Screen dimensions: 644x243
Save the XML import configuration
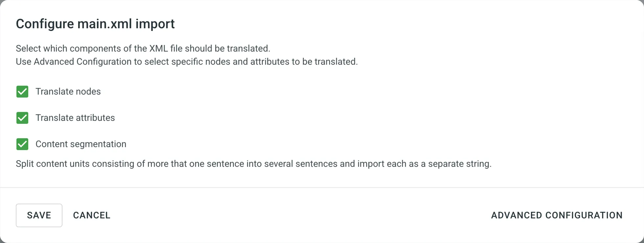point(39,215)
